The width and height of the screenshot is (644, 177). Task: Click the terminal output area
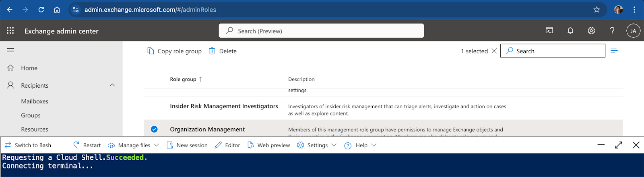(x=322, y=165)
